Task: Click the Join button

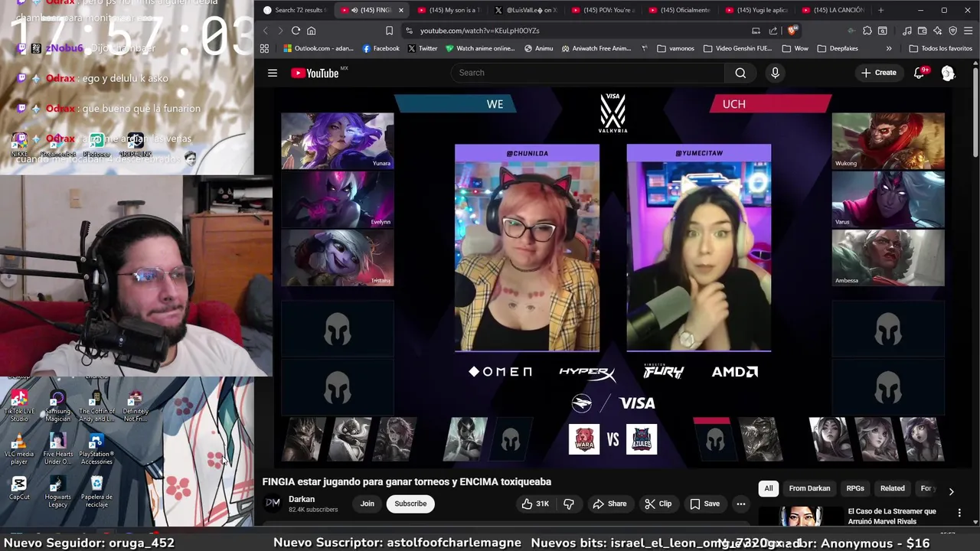Action: [x=367, y=504]
